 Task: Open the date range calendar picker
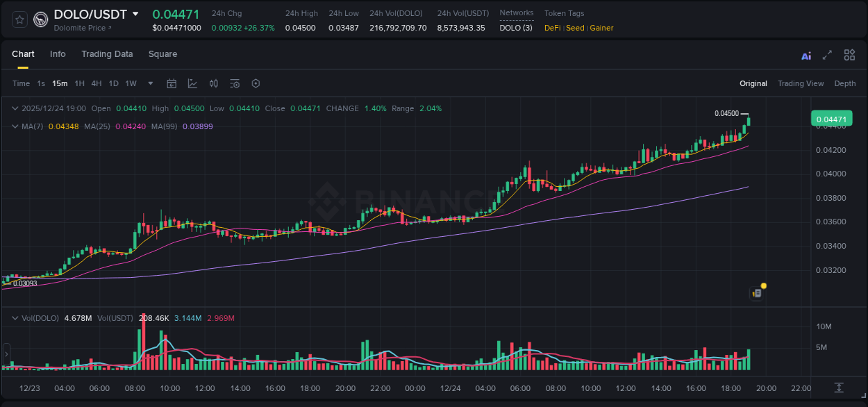(x=172, y=83)
